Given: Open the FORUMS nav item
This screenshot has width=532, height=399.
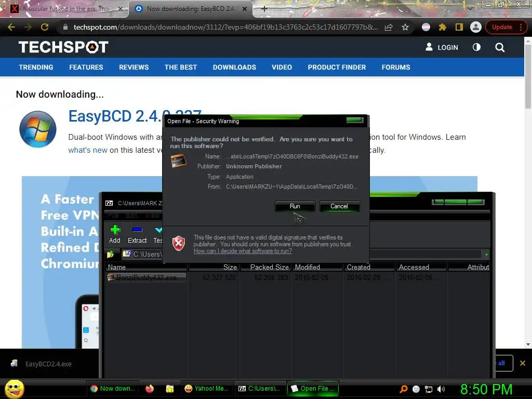Looking at the screenshot, I should 396,67.
